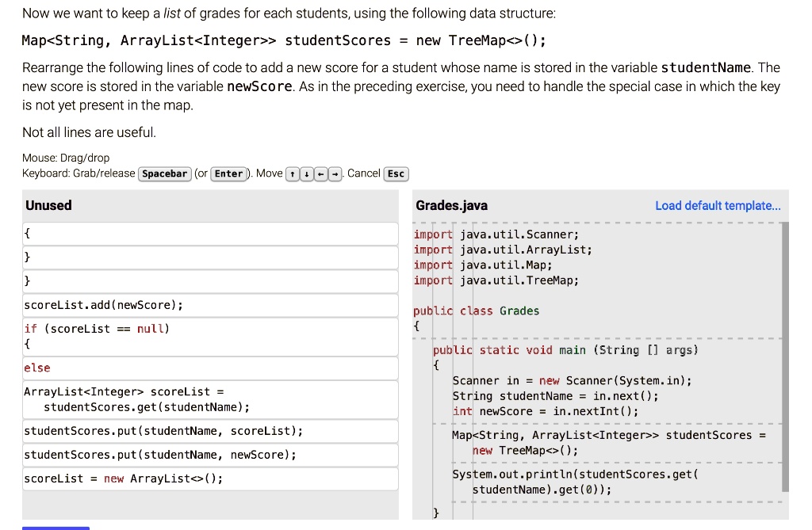Click the 'Mouse: Drag/drop' instruction text

[x=66, y=158]
